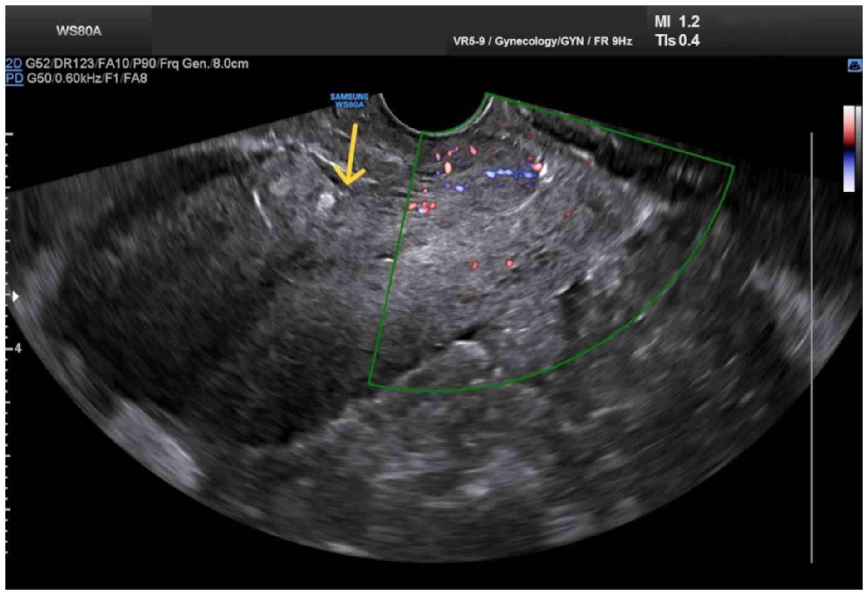Click the red-blue Doppler color bar
The height and width of the screenshot is (595, 868).
[x=849, y=149]
